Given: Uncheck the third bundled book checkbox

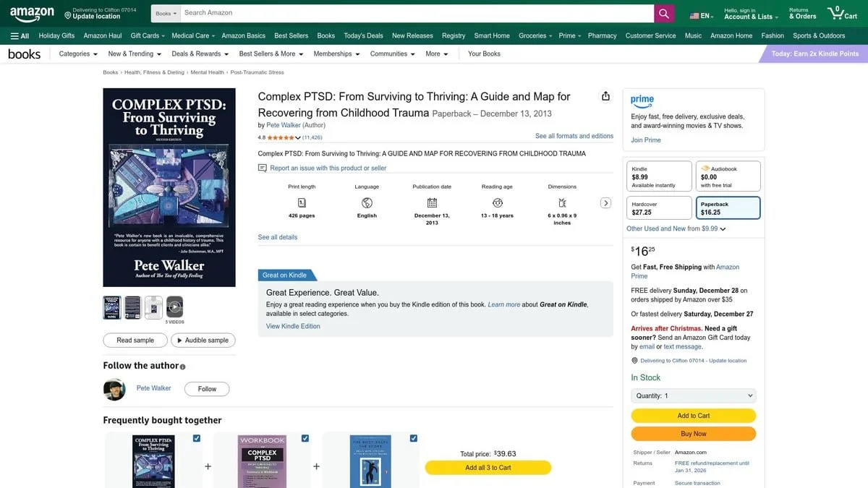Looking at the screenshot, I should tap(414, 438).
